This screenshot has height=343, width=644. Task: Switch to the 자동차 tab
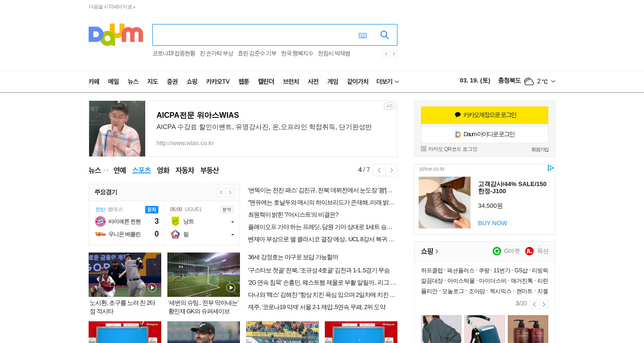pyautogui.click(x=185, y=170)
